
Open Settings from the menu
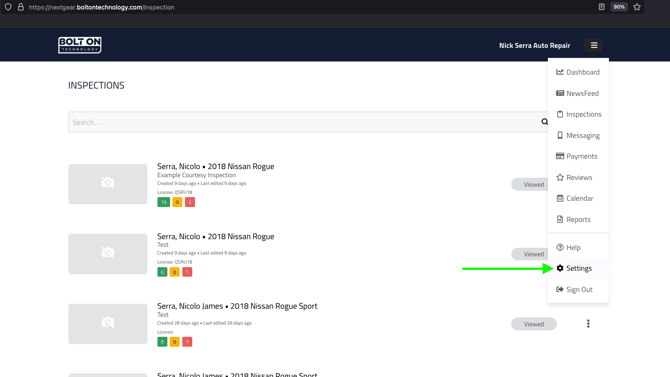coord(578,268)
